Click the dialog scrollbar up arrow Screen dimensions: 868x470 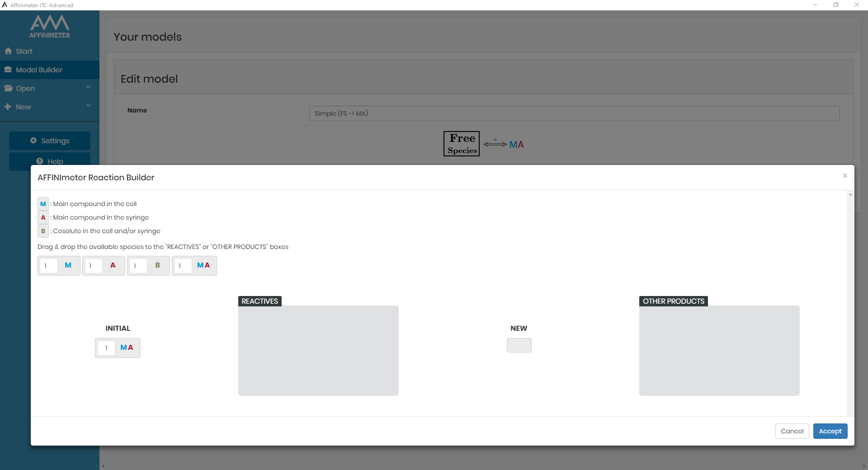(x=850, y=194)
